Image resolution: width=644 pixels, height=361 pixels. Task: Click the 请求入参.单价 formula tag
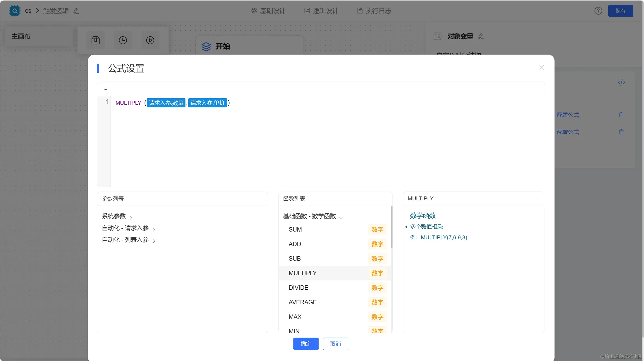tap(207, 103)
